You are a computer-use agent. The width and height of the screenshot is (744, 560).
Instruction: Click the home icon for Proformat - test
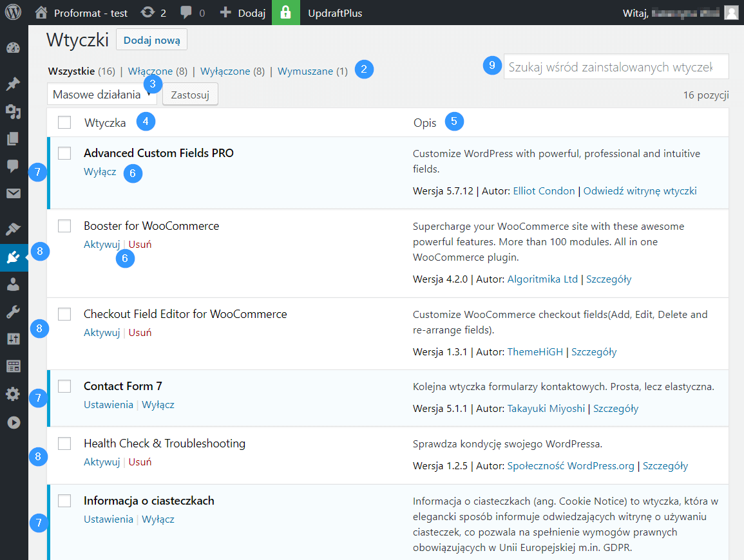(41, 12)
